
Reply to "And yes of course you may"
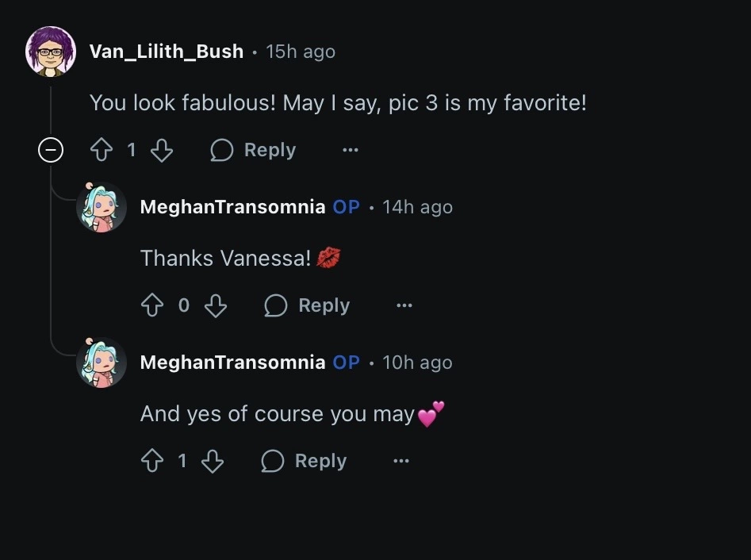tap(305, 461)
